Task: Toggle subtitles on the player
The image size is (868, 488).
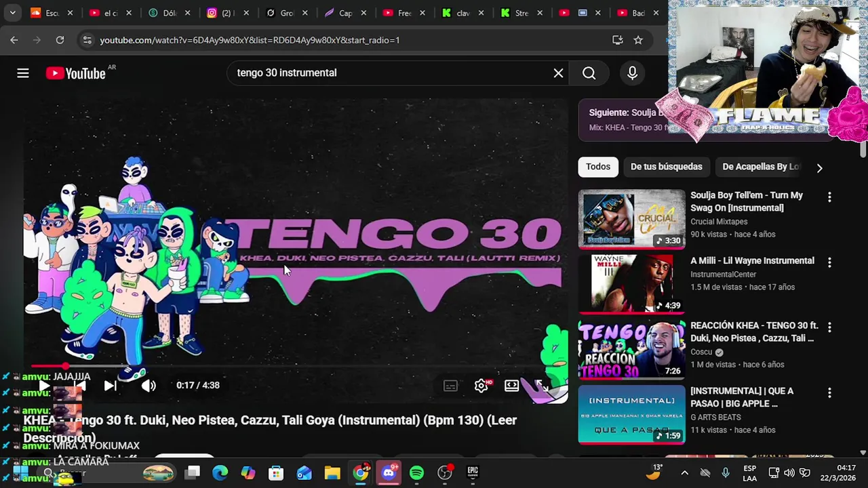Action: (450, 386)
